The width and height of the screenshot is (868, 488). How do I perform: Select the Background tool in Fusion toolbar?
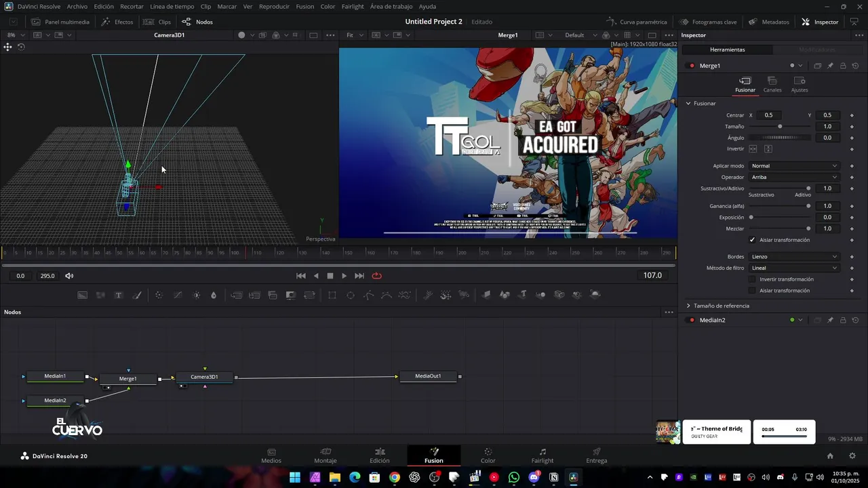pos(82,295)
